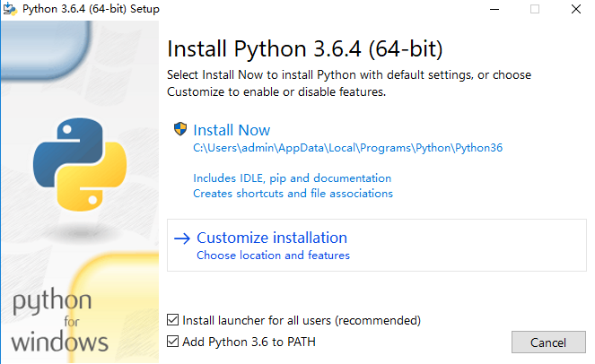The image size is (595, 364).
Task: Click the blue and yellow Python logo
Action: click(74, 163)
